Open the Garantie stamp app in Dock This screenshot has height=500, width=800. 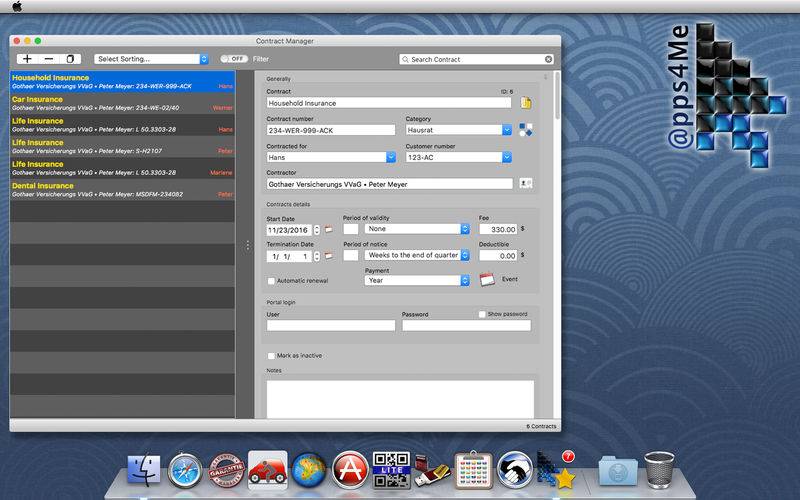pyautogui.click(x=226, y=470)
